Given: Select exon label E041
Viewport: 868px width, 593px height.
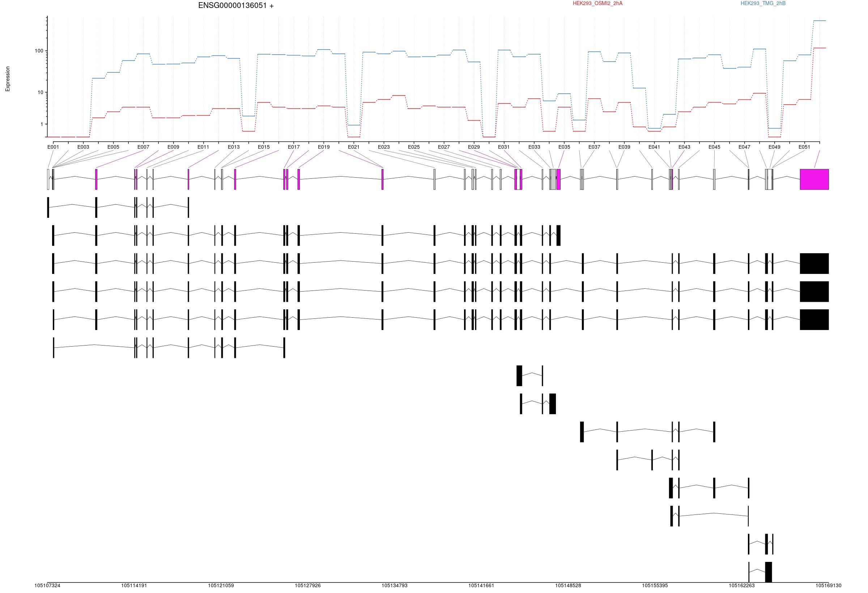Looking at the screenshot, I should tap(654, 147).
